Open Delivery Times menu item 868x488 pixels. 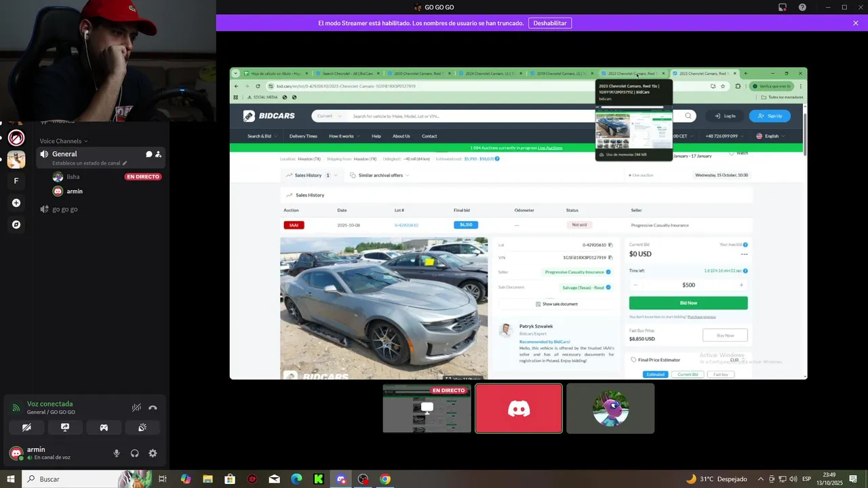click(303, 136)
